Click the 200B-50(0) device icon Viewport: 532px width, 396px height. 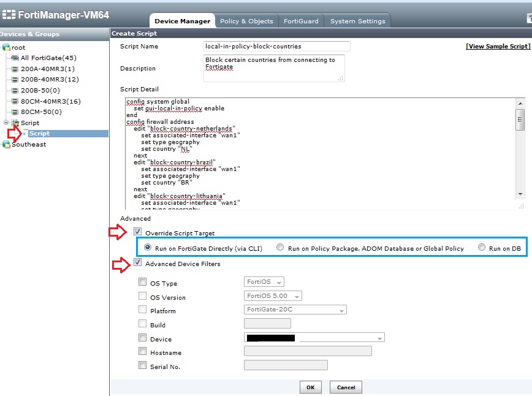tap(15, 90)
